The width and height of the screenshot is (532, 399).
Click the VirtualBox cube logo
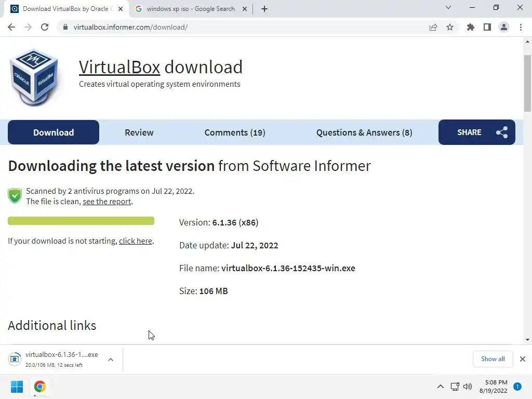34,77
